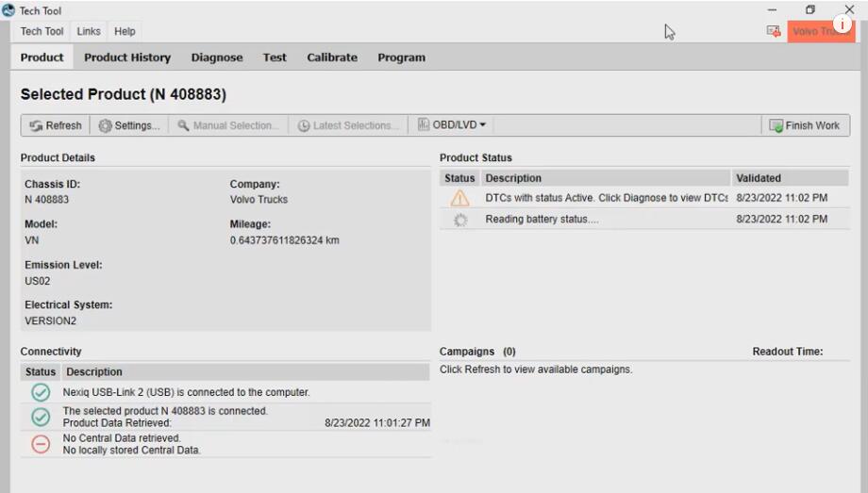Viewport: 868px width, 493px height.
Task: Restore down the Tech Tool window
Action: coord(810,9)
